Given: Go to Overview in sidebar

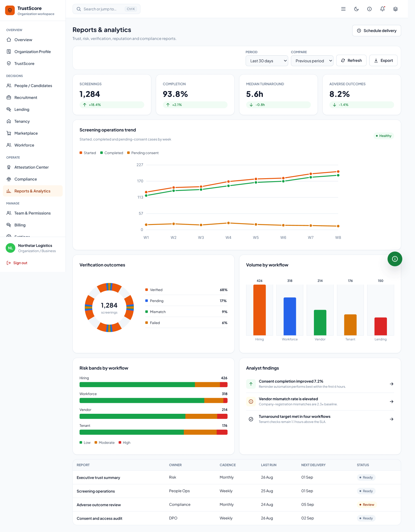Looking at the screenshot, I should [33, 40].
